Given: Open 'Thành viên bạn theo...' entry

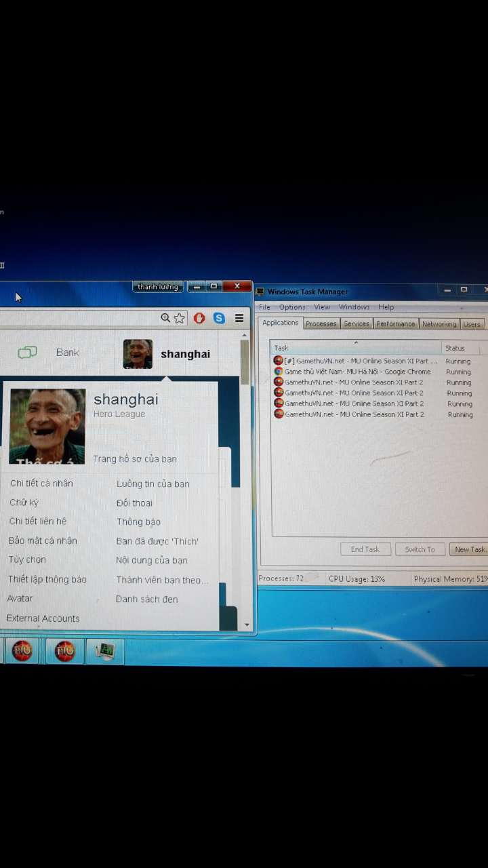Looking at the screenshot, I should (163, 580).
